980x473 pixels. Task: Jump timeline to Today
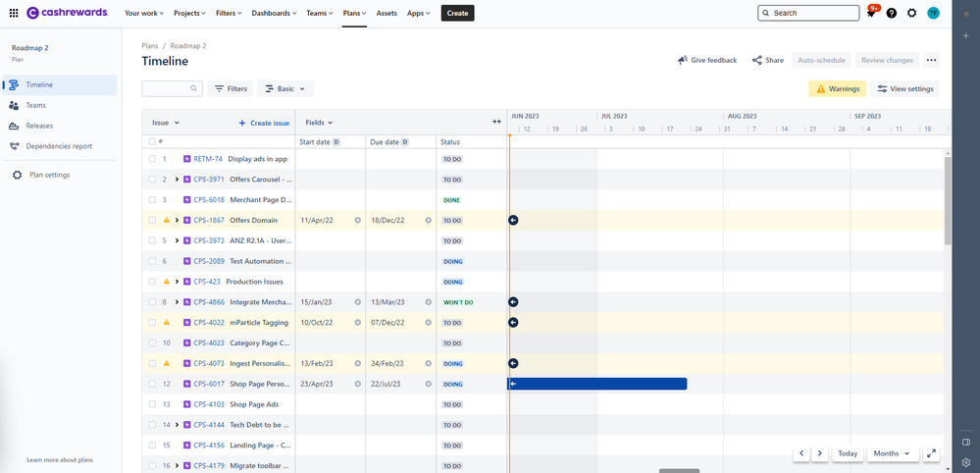coord(848,453)
